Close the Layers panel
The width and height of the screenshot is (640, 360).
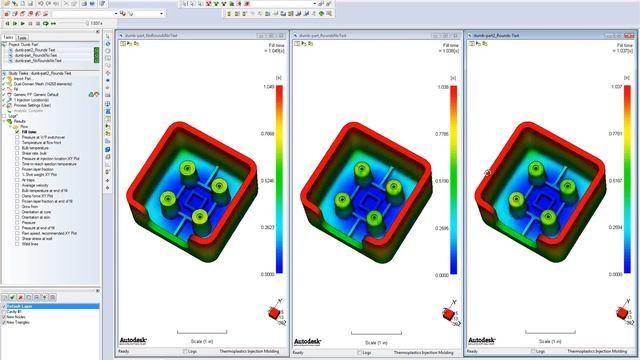[x=98, y=290]
